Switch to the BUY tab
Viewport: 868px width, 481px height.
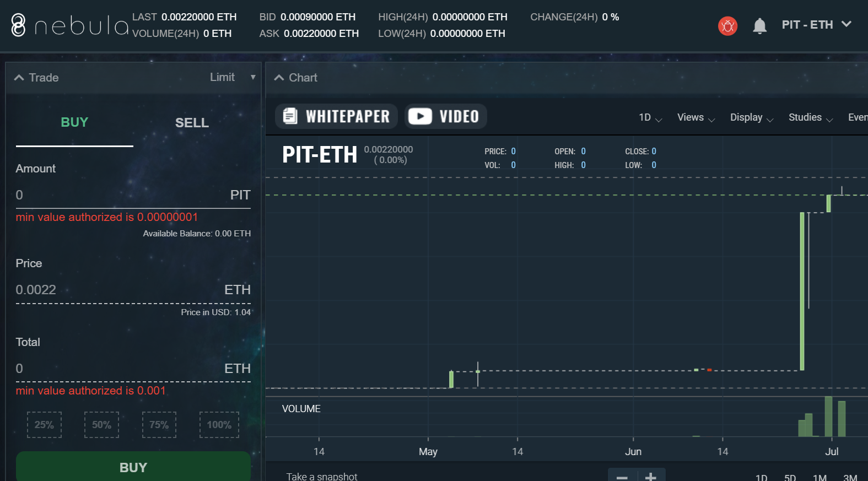tap(74, 122)
